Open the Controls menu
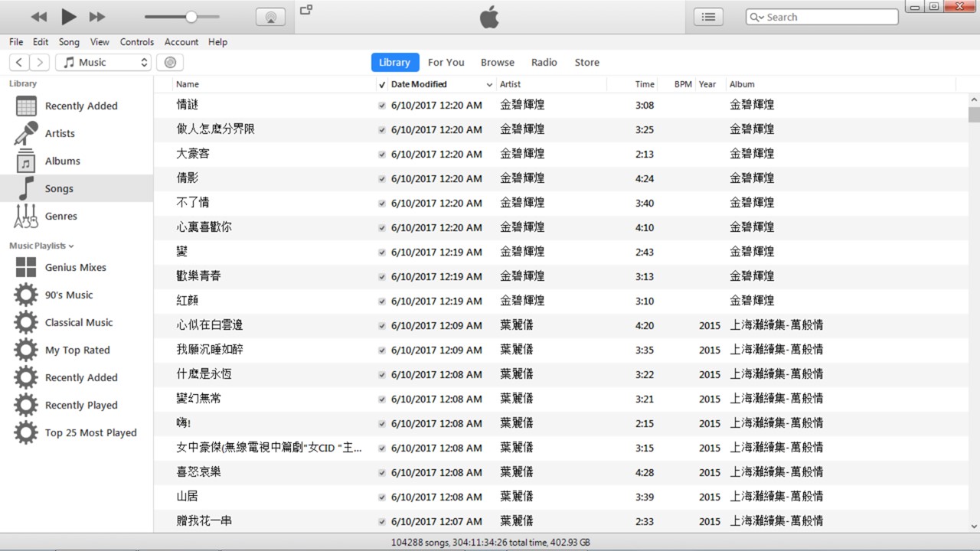 [137, 42]
